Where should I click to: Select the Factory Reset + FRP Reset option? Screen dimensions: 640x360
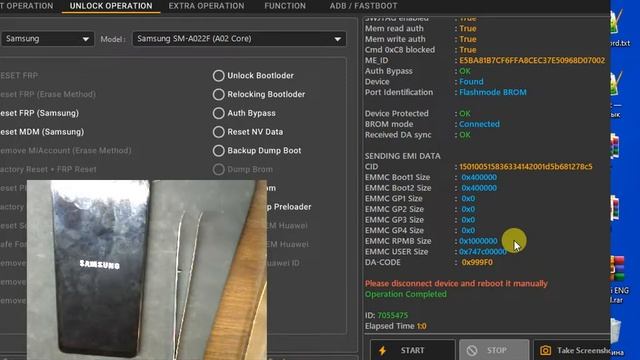[x=48, y=169]
